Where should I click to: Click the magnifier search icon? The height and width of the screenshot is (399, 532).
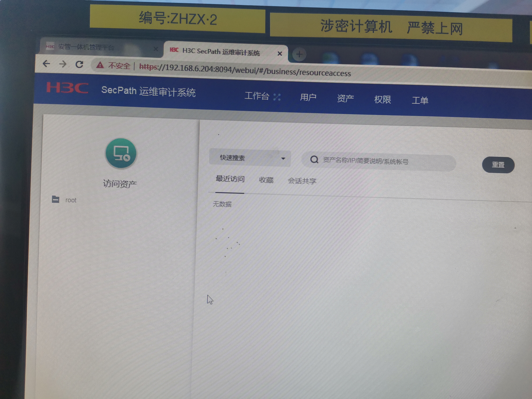point(314,159)
